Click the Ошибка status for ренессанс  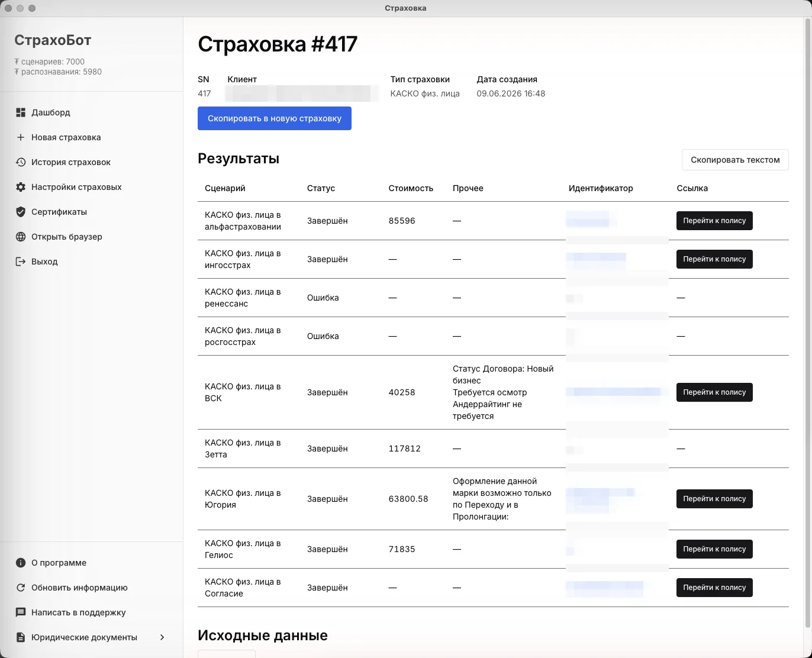point(323,298)
